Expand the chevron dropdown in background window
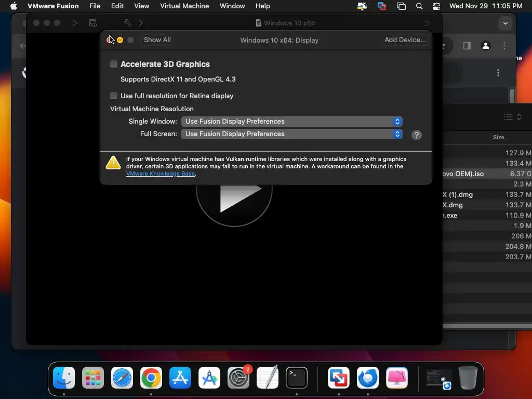 pyautogui.click(x=505, y=23)
